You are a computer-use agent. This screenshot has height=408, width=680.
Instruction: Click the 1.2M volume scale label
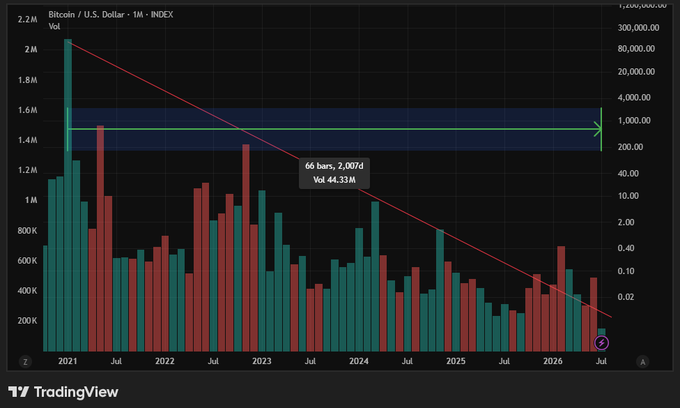click(27, 170)
